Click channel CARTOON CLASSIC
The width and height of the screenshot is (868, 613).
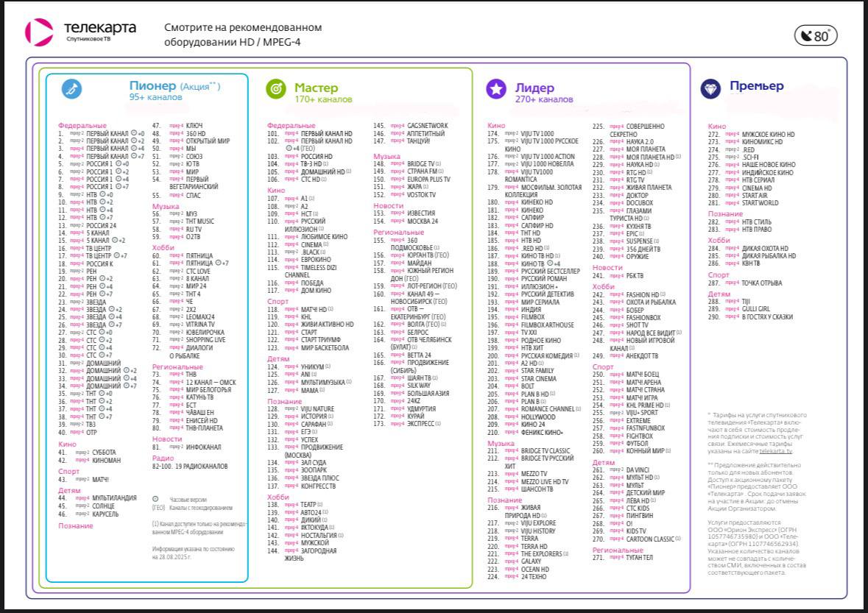(x=650, y=539)
